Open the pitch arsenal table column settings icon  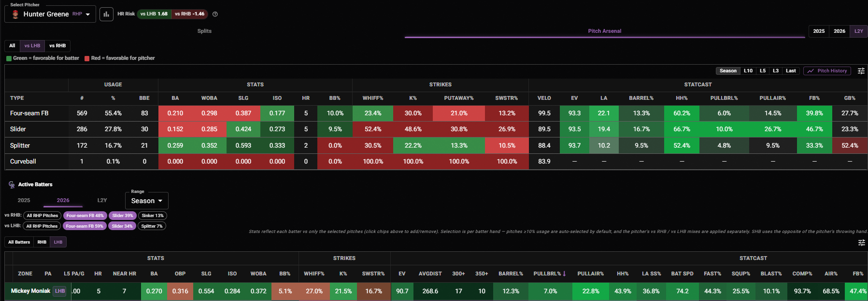(861, 71)
